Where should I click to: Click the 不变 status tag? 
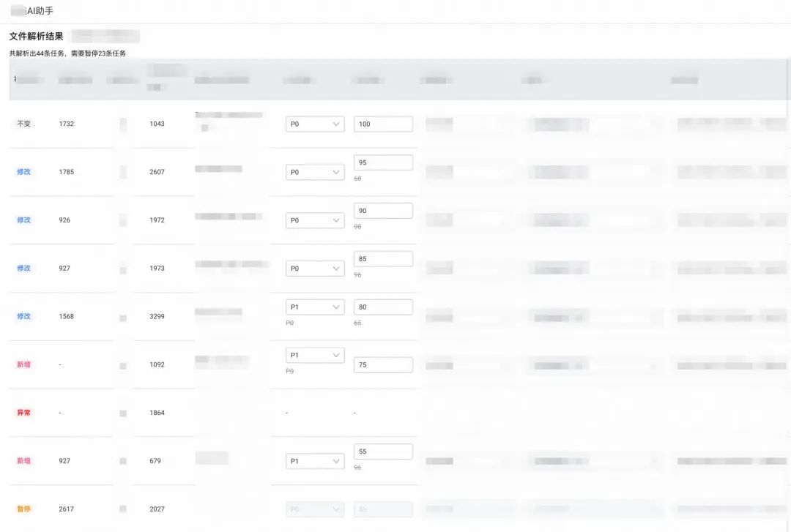24,124
